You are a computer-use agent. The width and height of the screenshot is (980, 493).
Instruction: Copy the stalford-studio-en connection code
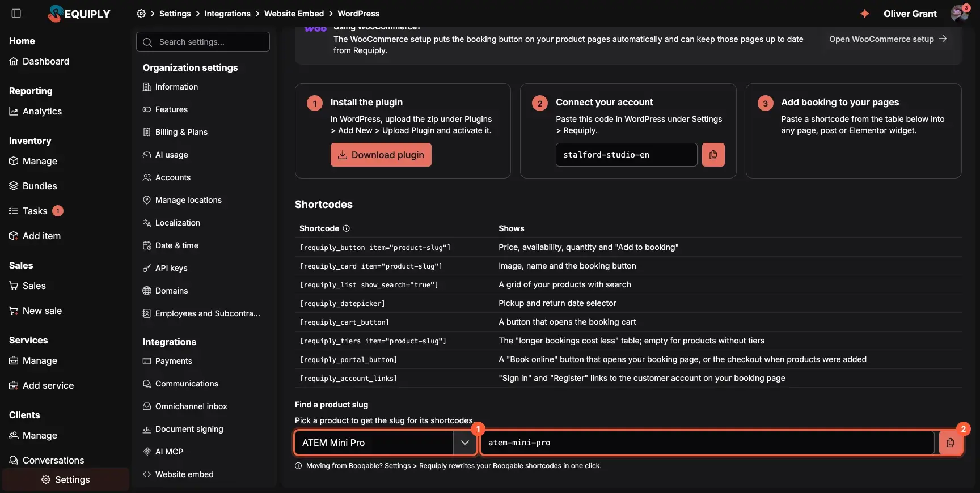tap(713, 155)
